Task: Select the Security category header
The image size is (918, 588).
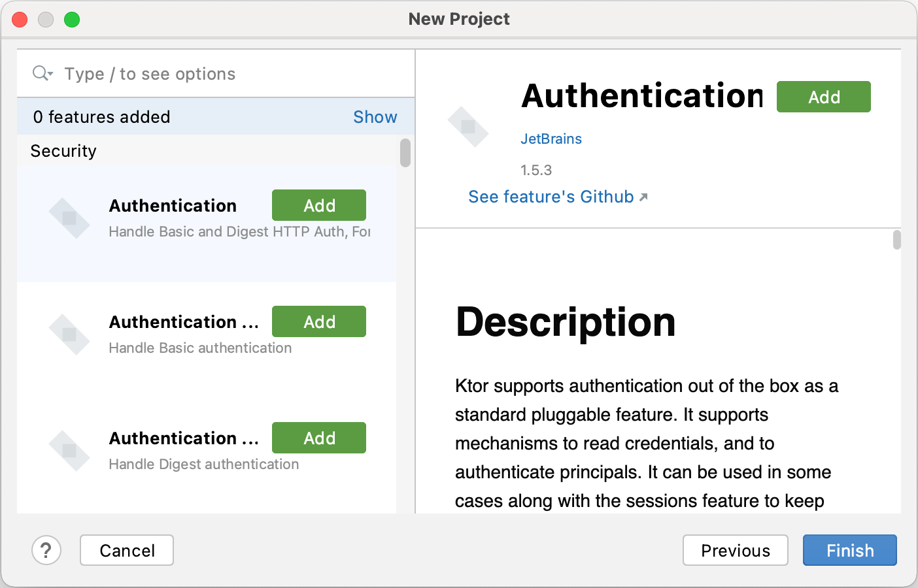Action: point(63,151)
